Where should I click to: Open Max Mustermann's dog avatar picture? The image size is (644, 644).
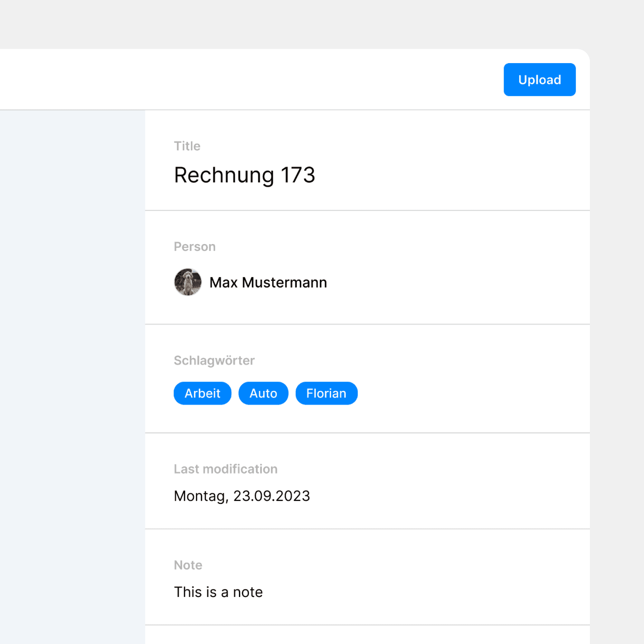coord(188,282)
